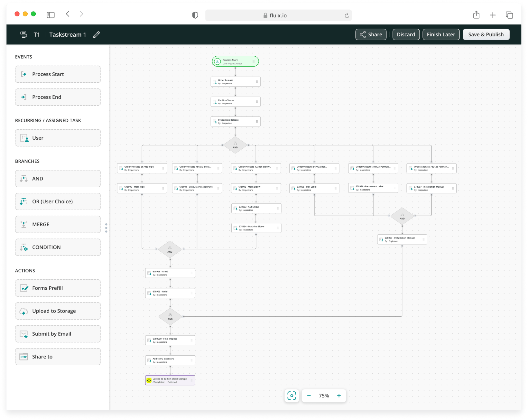Choose the OR (User Choice) block
This screenshot has height=420, width=528.
pyautogui.click(x=58, y=201)
